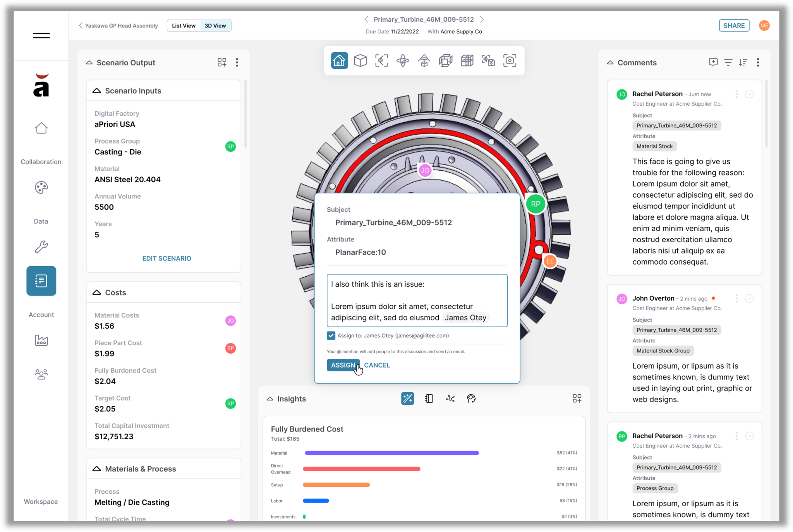Open the Collaboration palette icon in sidebar
793x532 pixels.
[41, 188]
